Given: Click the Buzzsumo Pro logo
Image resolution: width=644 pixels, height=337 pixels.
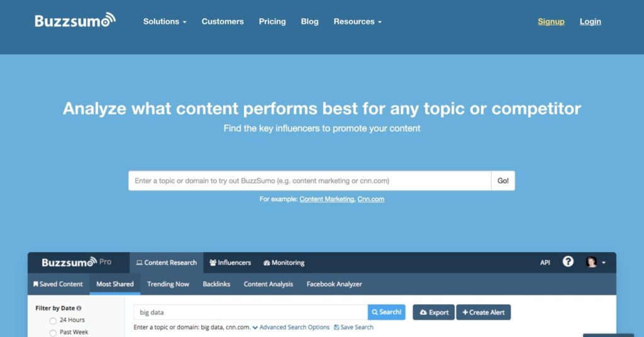Looking at the screenshot, I should pos(76,262).
